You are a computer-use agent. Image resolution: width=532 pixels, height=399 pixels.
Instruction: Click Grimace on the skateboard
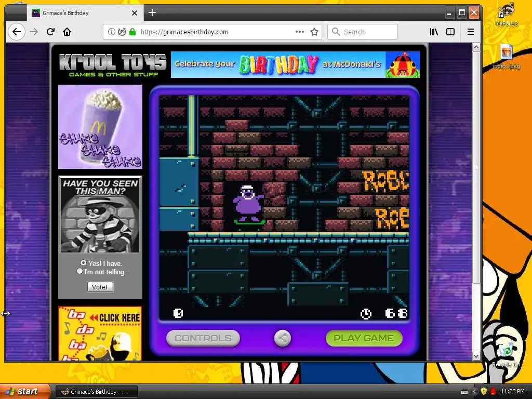(x=248, y=205)
